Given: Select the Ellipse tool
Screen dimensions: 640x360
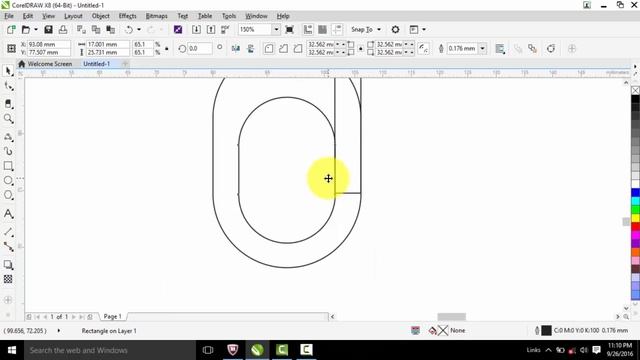Looking at the screenshot, I should tap(8, 180).
